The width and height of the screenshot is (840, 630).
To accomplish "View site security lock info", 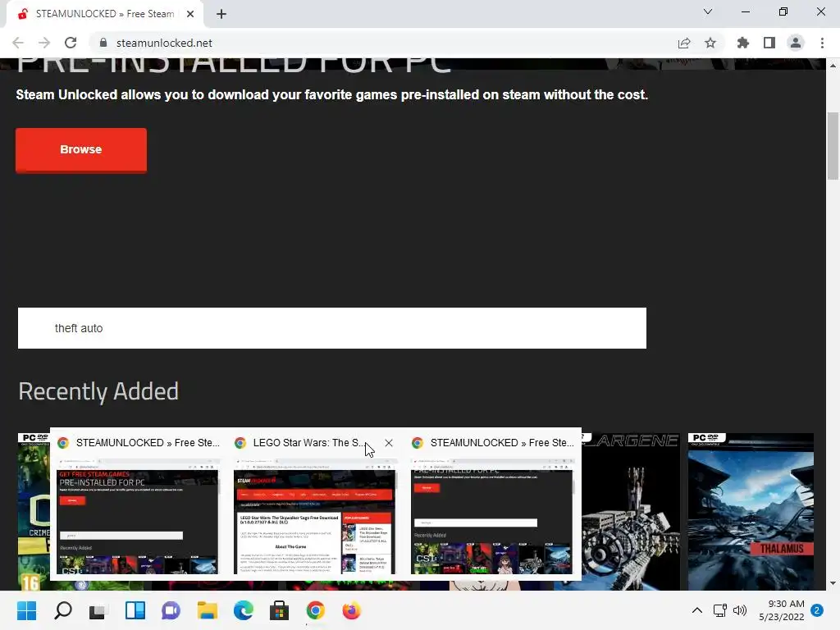I will tap(103, 43).
